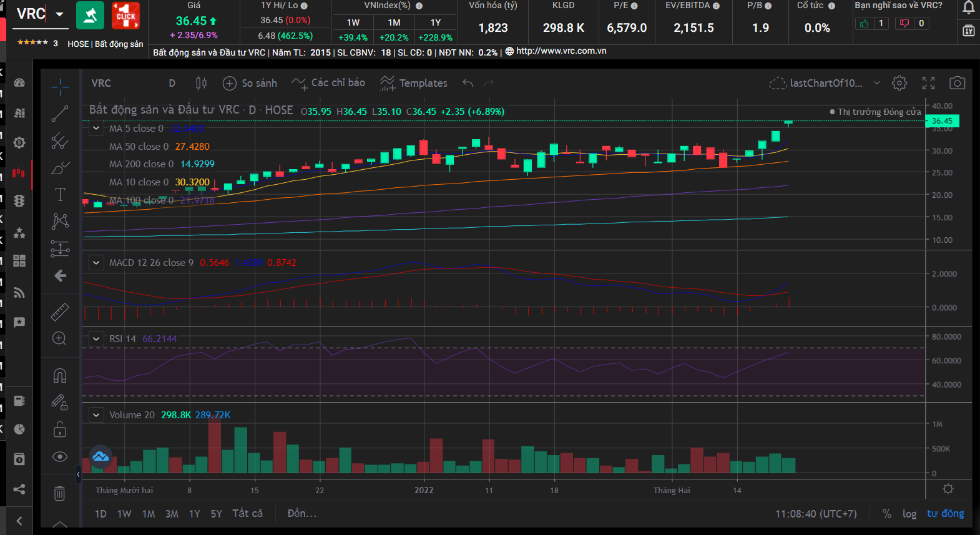Collapse the Volume 20 indicator legend
This screenshot has width=980, height=535.
click(x=96, y=415)
